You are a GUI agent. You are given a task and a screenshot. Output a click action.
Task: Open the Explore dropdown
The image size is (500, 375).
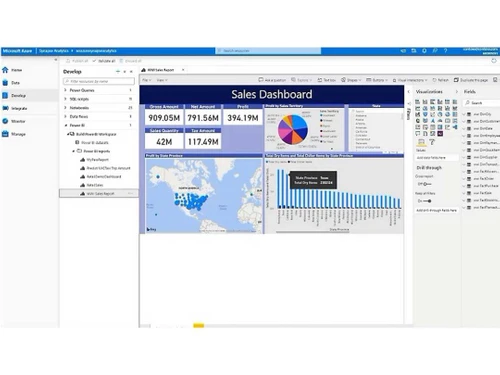[x=301, y=80]
